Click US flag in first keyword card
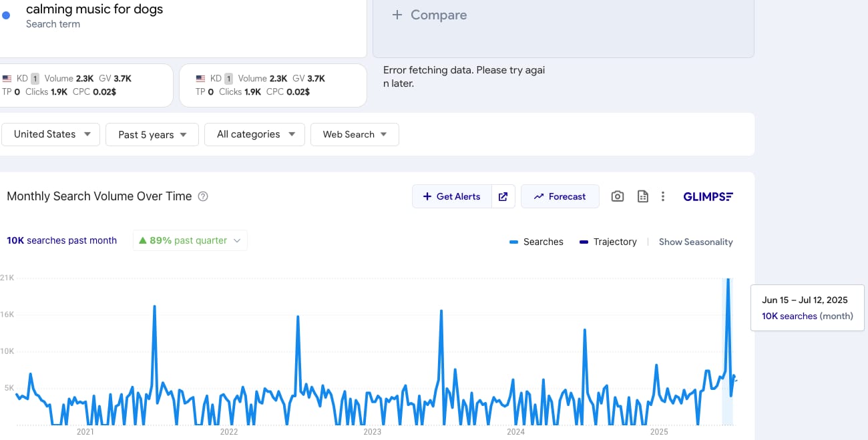The image size is (868, 440). (7, 79)
